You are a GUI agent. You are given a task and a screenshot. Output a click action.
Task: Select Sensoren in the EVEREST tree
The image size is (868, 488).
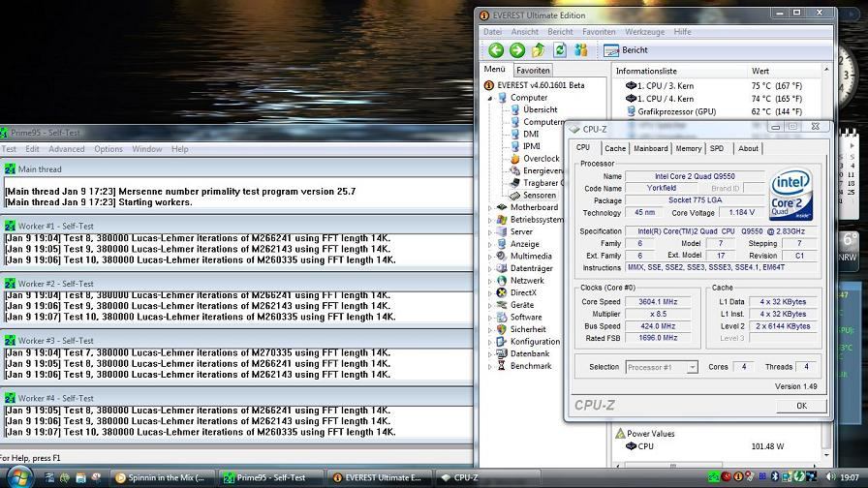tap(540, 196)
